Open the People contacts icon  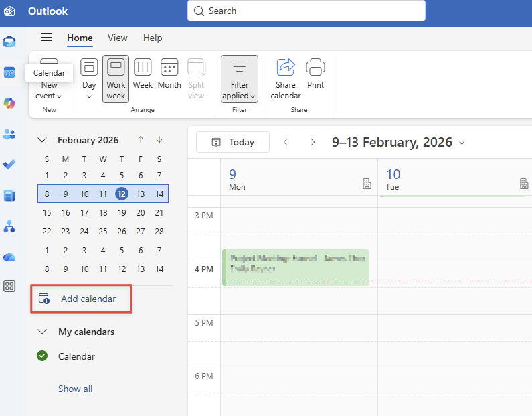9,134
